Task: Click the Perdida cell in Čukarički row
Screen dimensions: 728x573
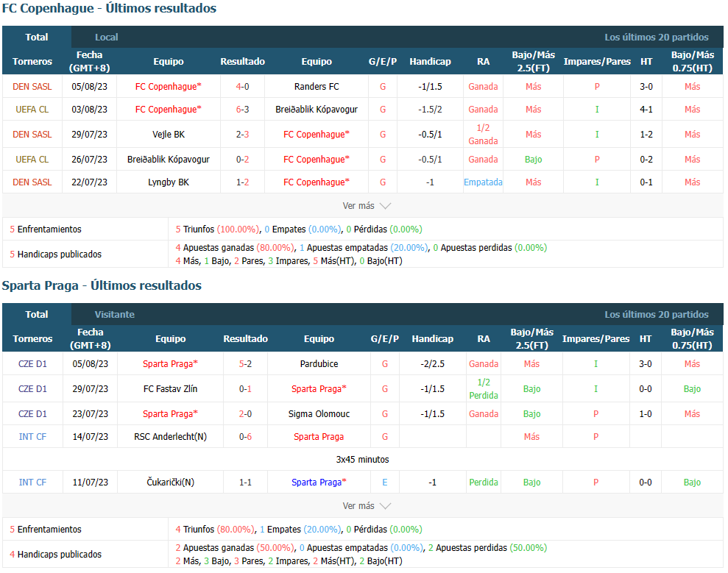Action: coord(484,483)
